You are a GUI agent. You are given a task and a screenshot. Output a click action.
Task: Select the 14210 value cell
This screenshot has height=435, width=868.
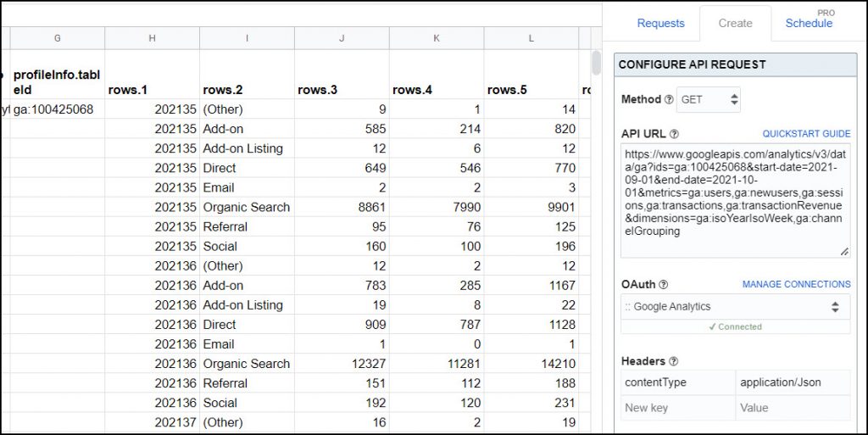531,364
